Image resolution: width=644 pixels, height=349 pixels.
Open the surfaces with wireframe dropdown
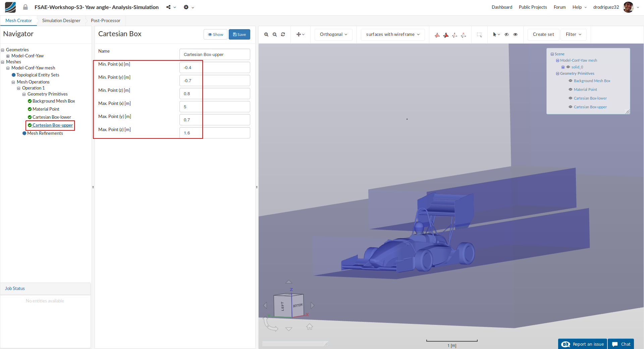(x=392, y=35)
